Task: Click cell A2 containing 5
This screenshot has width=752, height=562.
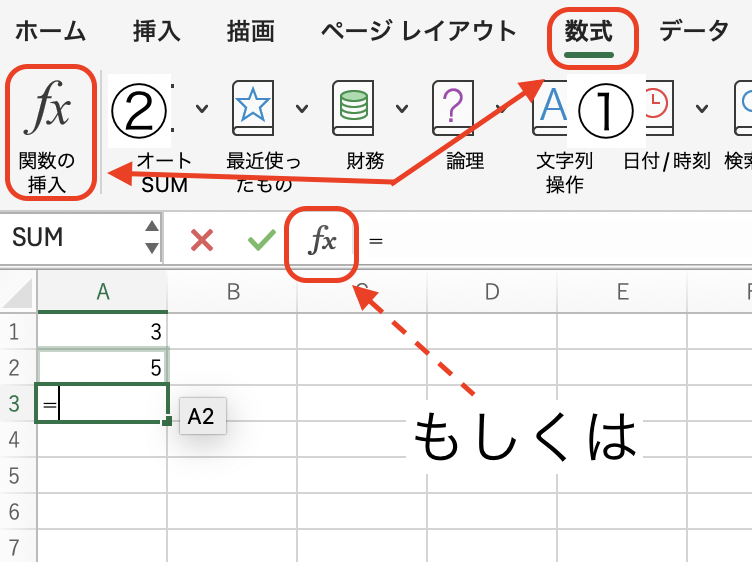Action: tap(103, 367)
